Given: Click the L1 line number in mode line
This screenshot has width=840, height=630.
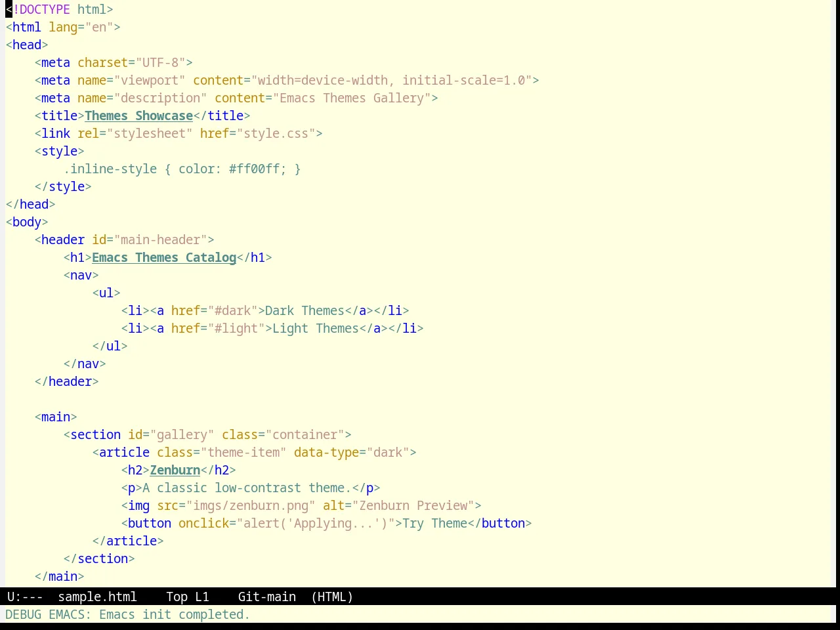Looking at the screenshot, I should pyautogui.click(x=201, y=597).
